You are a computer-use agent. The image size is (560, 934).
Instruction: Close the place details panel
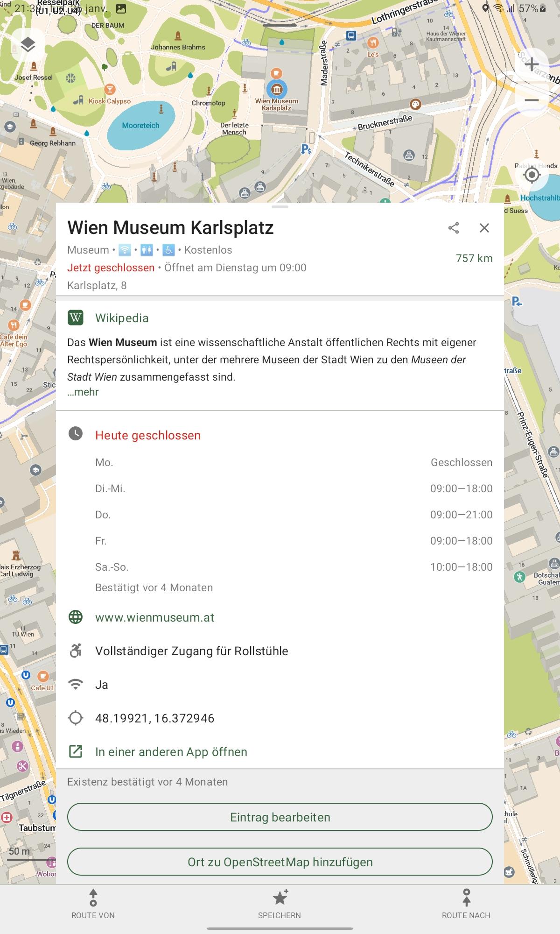pyautogui.click(x=484, y=228)
